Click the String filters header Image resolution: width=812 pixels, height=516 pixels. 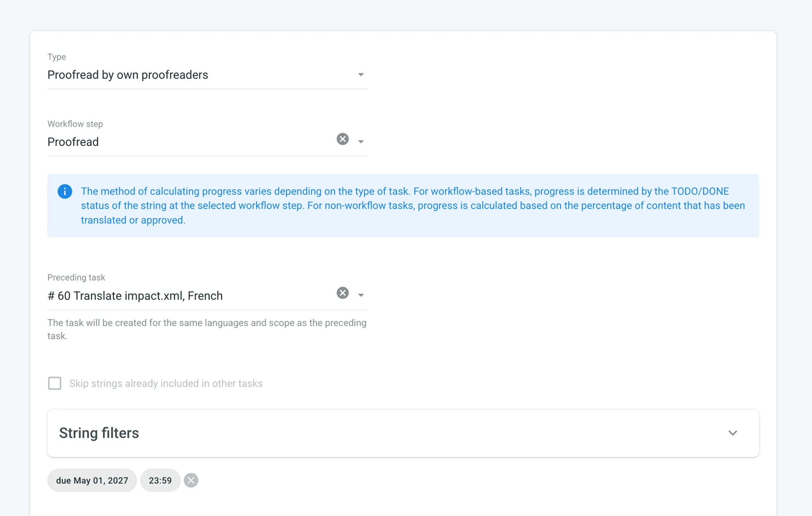tap(99, 433)
